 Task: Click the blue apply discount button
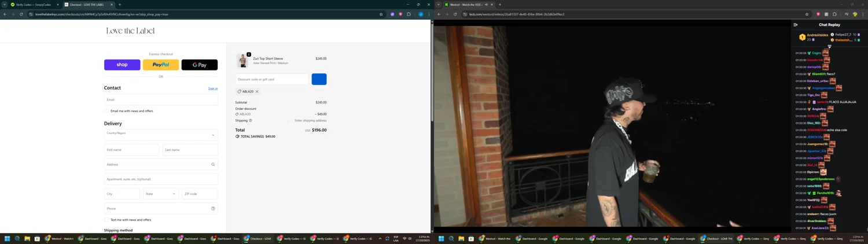(319, 79)
